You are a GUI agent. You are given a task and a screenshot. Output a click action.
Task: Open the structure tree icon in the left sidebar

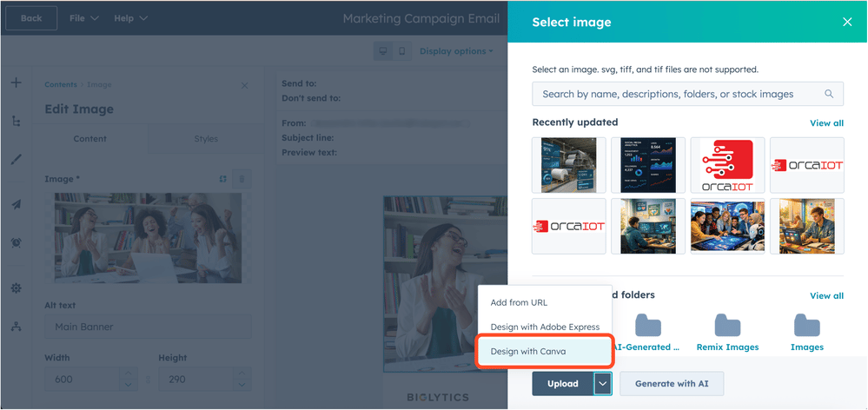(16, 122)
